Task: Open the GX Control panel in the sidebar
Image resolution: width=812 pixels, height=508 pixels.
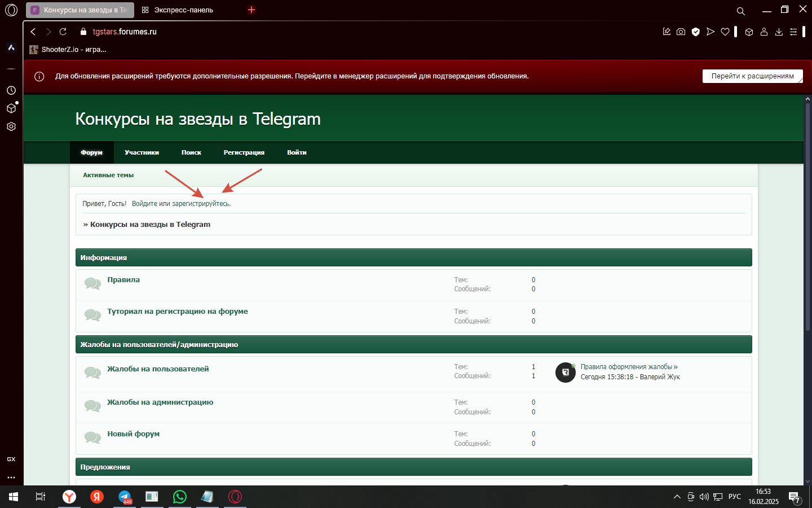Action: point(11,459)
